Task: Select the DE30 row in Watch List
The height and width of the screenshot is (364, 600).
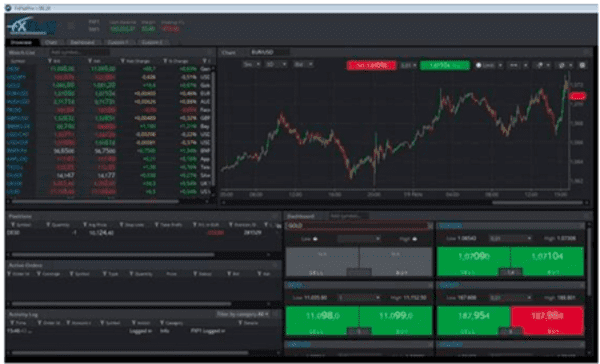Action: coord(109,69)
